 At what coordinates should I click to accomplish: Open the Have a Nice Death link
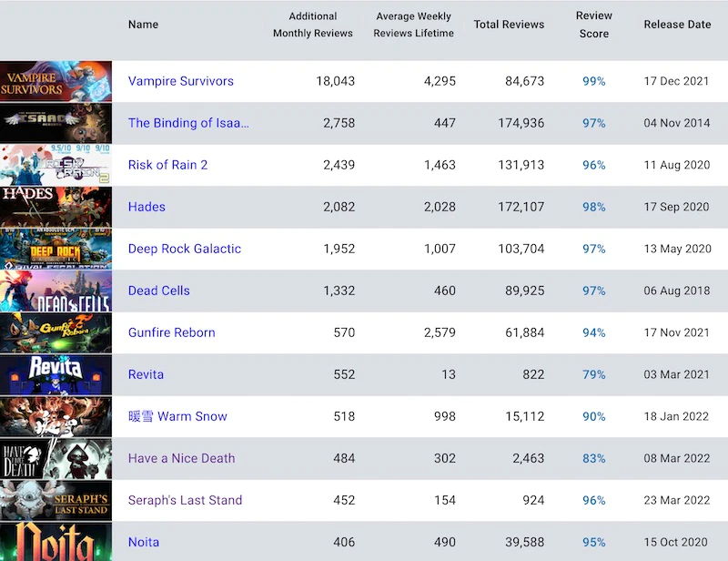(x=181, y=458)
